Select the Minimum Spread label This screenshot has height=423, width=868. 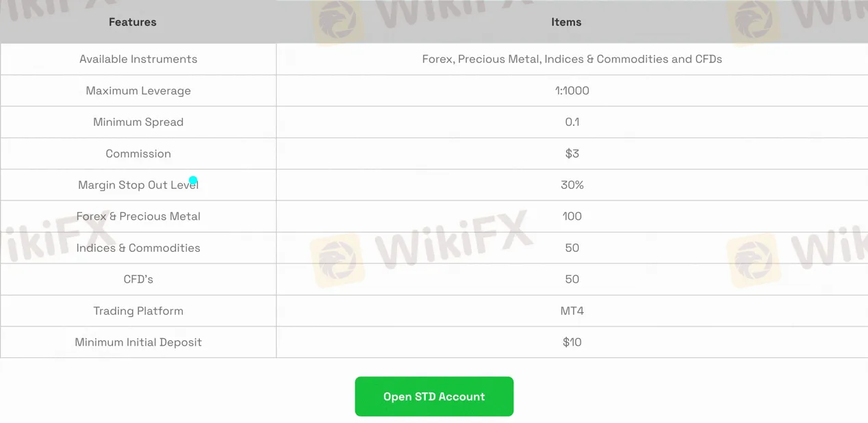pos(138,122)
